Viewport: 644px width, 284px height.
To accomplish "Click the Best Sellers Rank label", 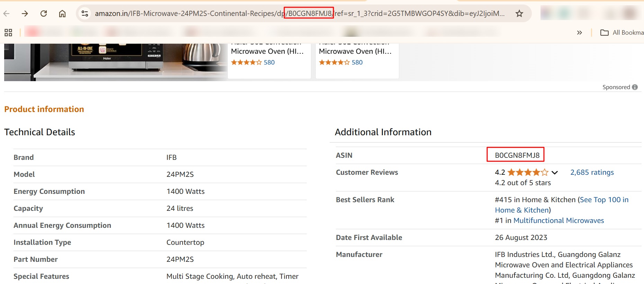I will 365,200.
